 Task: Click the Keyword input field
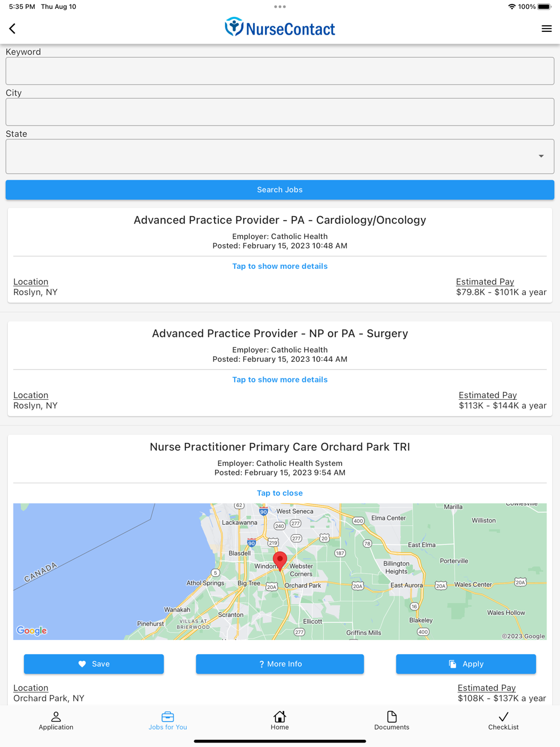coord(280,71)
